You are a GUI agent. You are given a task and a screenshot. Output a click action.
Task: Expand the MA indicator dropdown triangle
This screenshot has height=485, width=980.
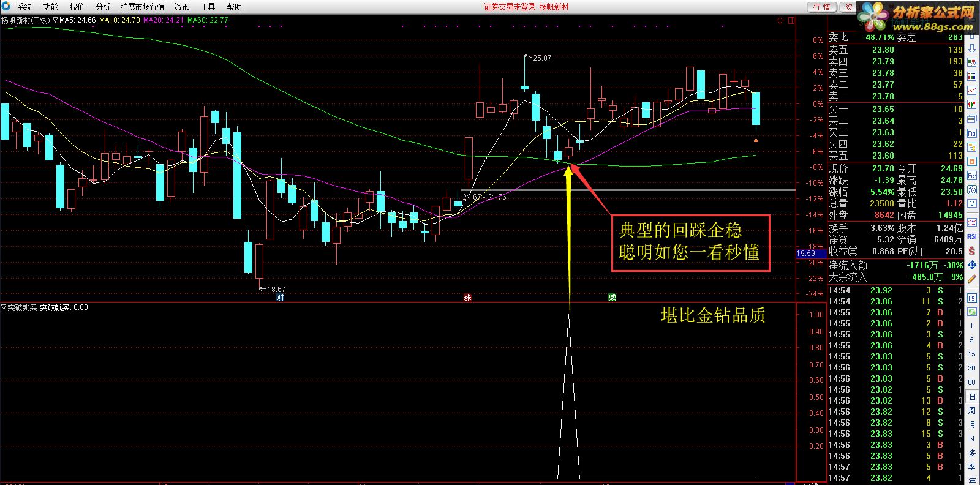55,20
